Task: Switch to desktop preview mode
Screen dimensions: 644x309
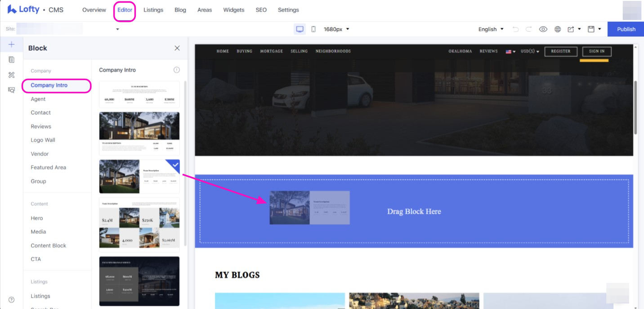Action: point(300,29)
